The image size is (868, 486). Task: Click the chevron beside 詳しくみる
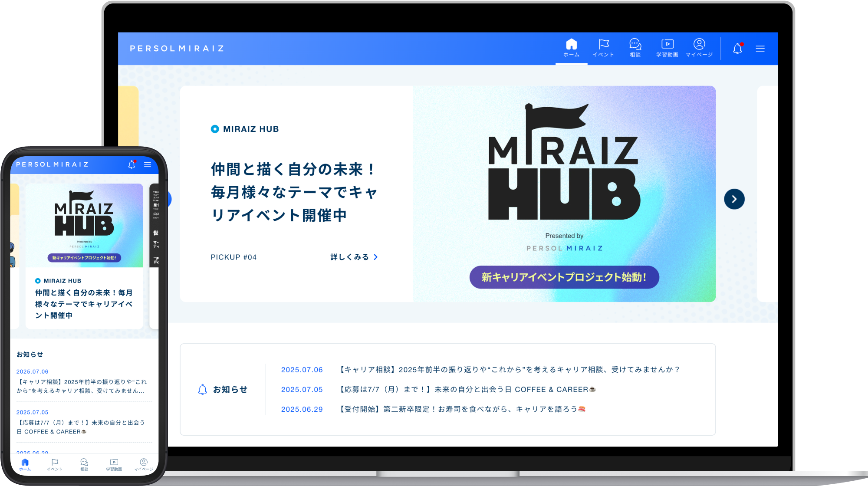pos(375,257)
